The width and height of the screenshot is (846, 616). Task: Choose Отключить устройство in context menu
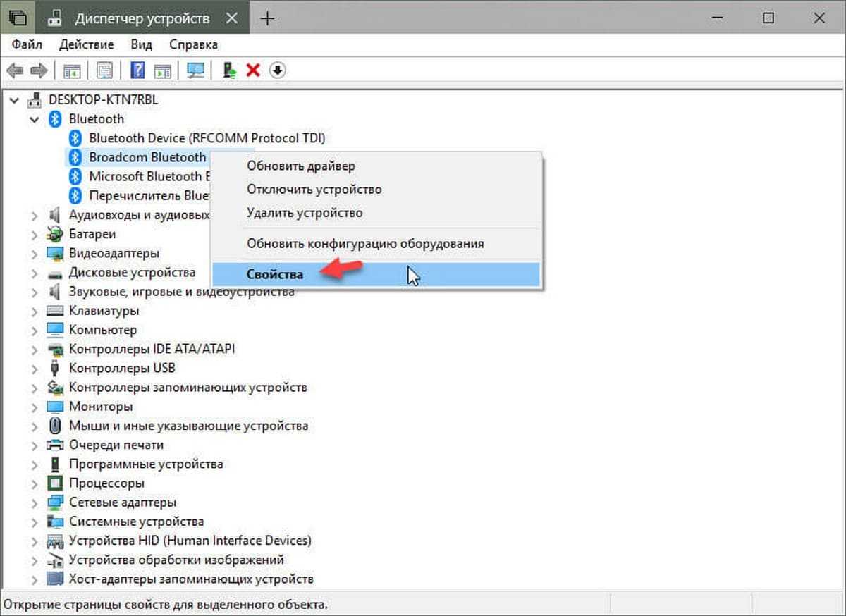(314, 190)
